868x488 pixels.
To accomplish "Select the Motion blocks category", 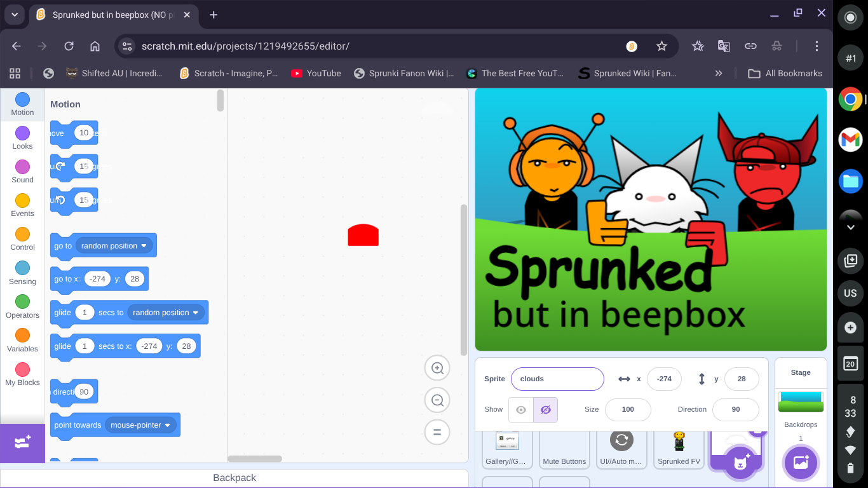I will [x=22, y=105].
